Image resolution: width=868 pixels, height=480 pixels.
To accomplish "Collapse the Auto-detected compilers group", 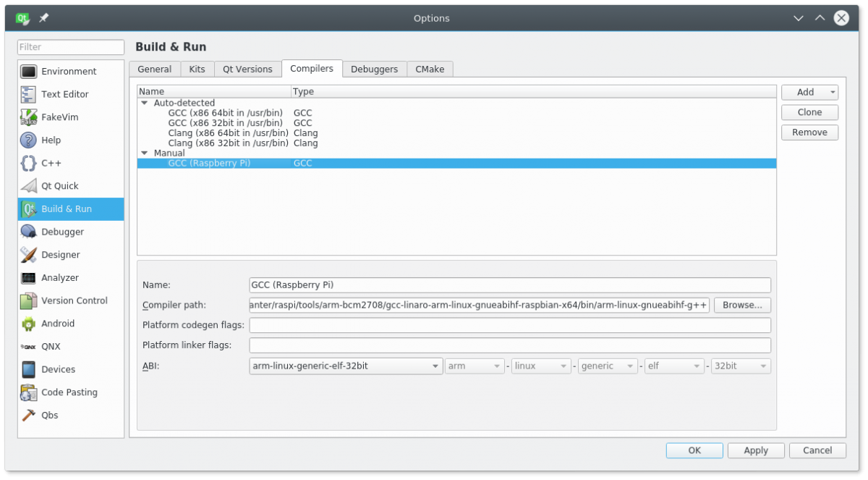I will pos(144,104).
